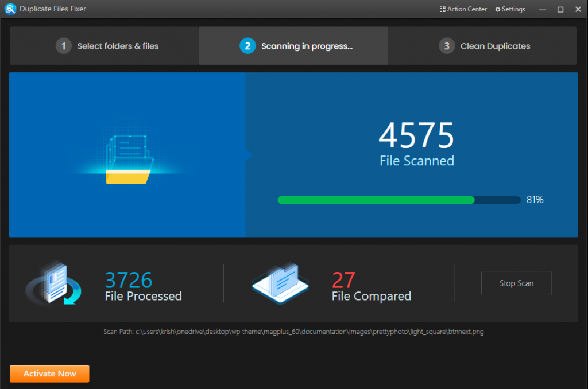588x389 pixels.
Task: Click the Duplicate Files Fixer title text
Action: click(52, 9)
